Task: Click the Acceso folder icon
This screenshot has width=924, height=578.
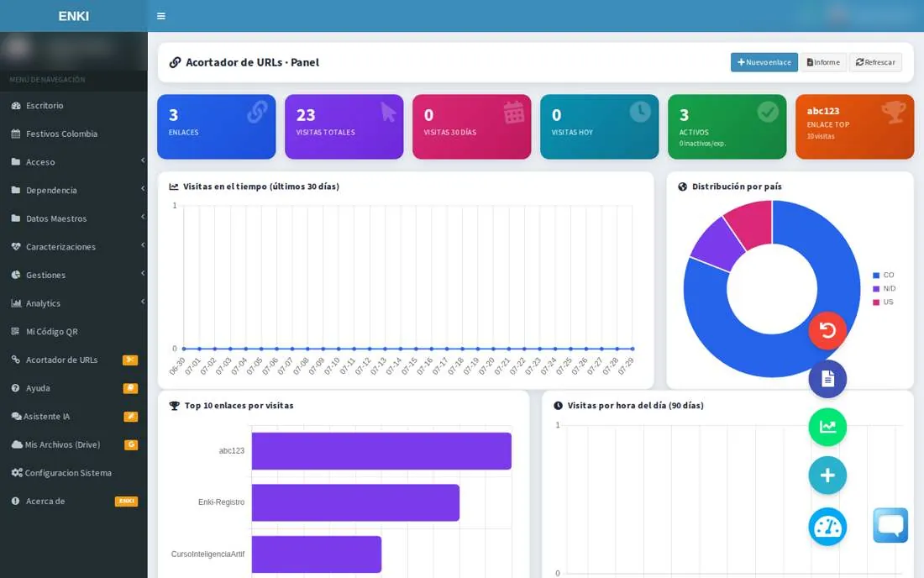Action: pos(16,161)
